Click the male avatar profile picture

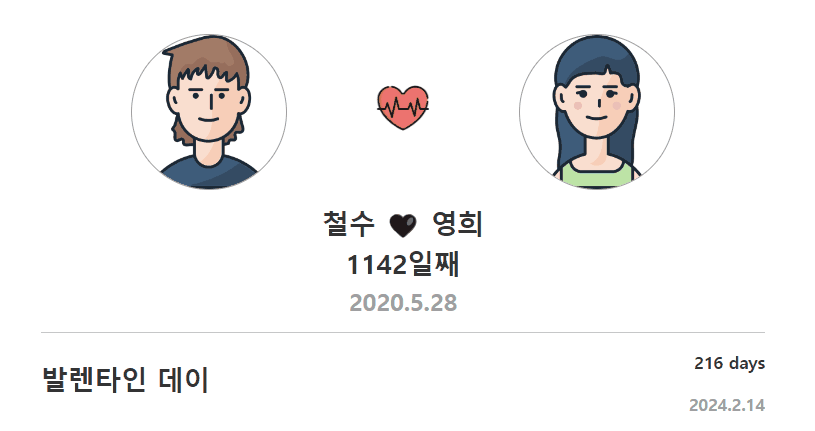click(209, 112)
